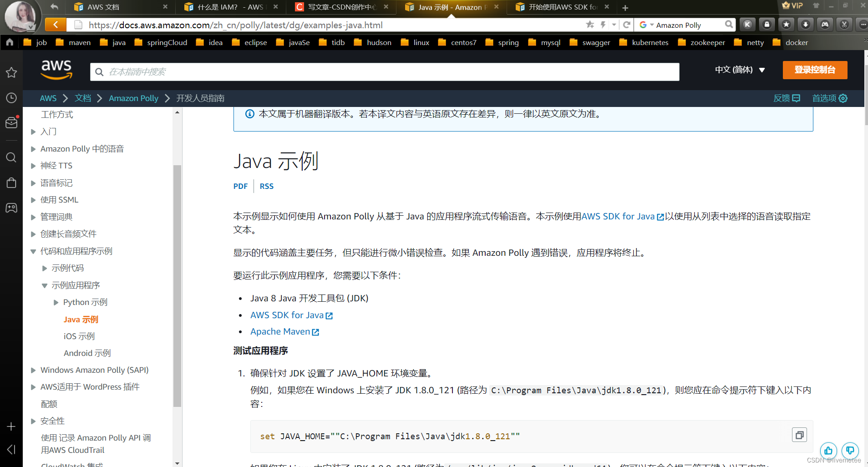Switch to AWS 文档 tab
This screenshot has width=868, height=467.
point(121,7)
